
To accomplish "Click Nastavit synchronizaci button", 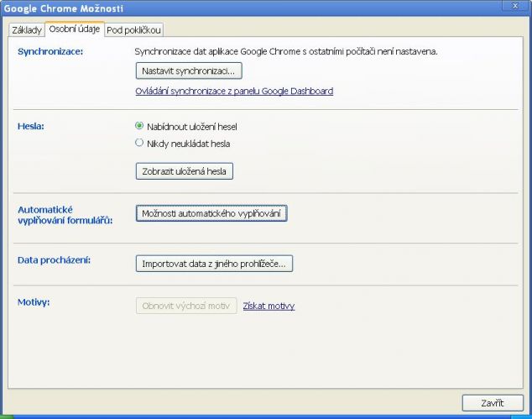I will click(189, 71).
